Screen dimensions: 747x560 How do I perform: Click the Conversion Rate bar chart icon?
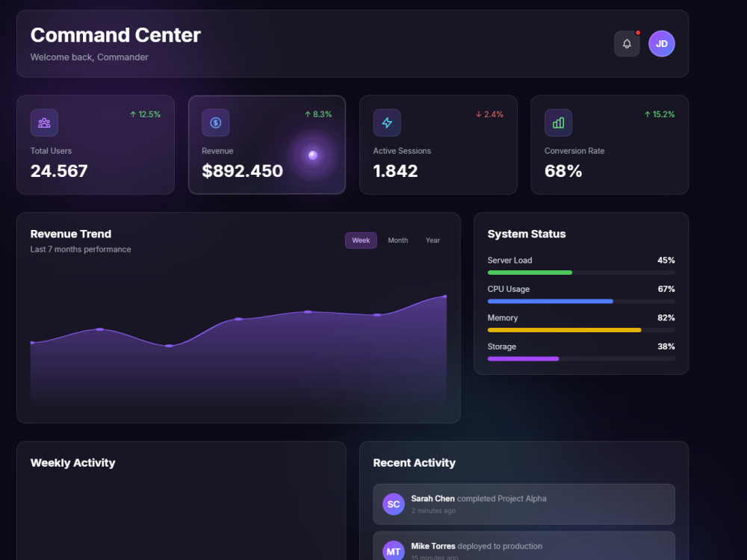[x=558, y=123]
